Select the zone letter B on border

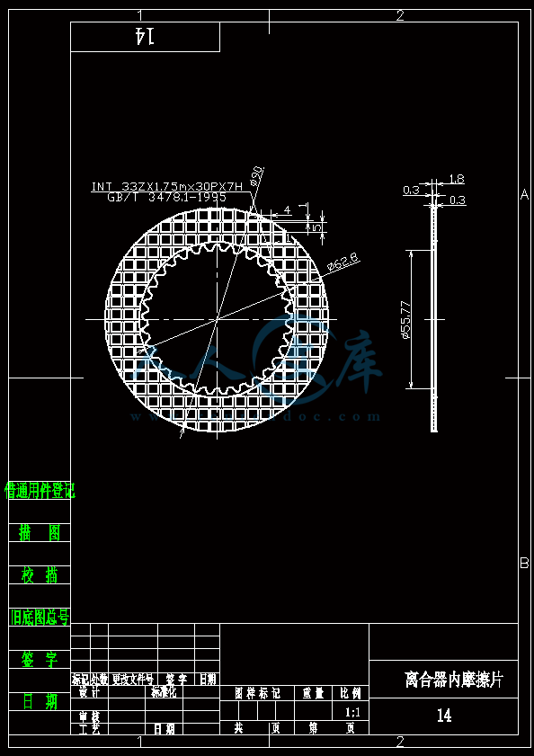[x=524, y=563]
